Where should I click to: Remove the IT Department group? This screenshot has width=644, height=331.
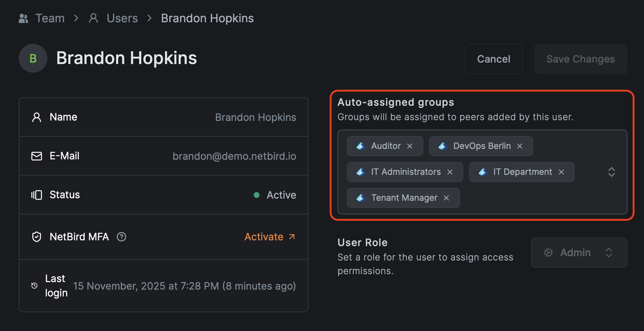click(x=561, y=172)
